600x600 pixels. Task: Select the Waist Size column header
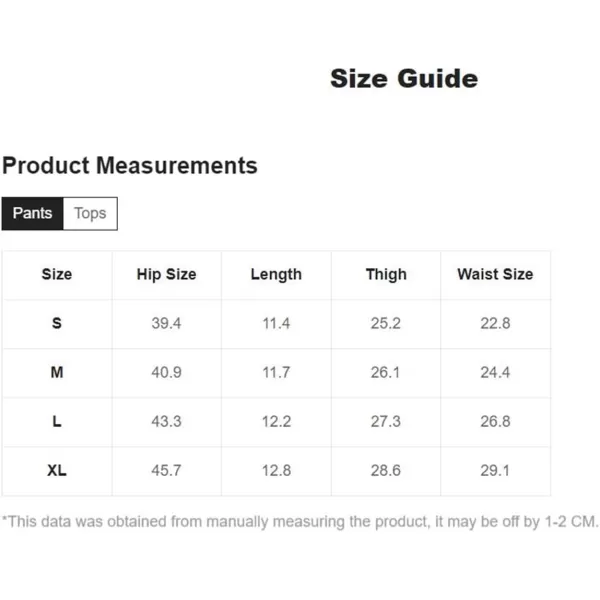click(x=496, y=274)
